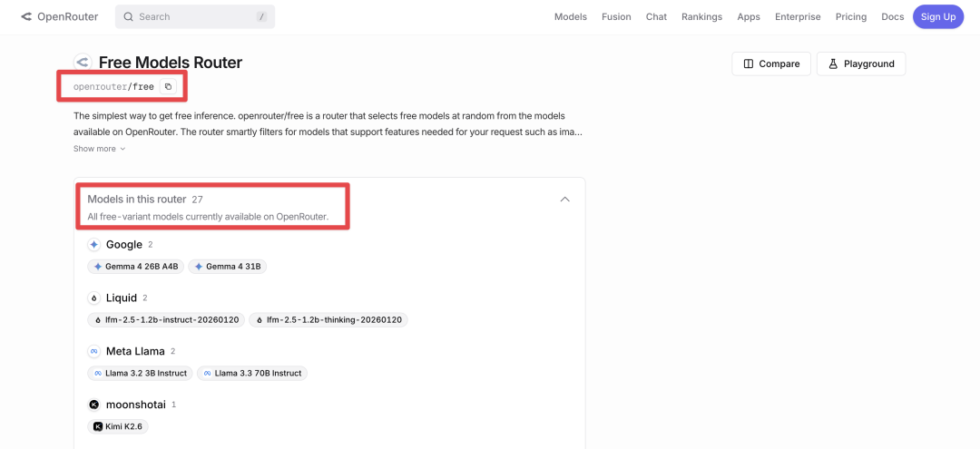The height and width of the screenshot is (449, 980).
Task: Click the slash shortcut hint in search
Action: click(261, 17)
